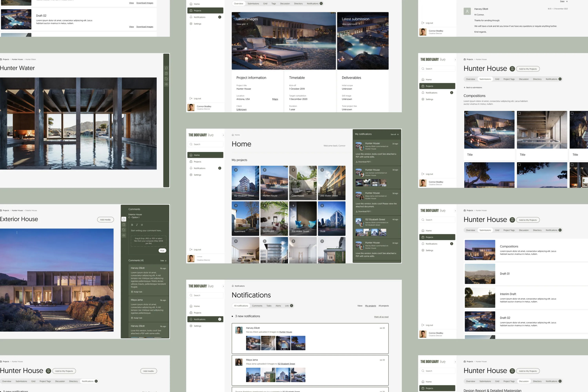Image resolution: width=588 pixels, height=392 pixels.
Task: Apply bold formatting in the comment editor
Action: (132, 225)
